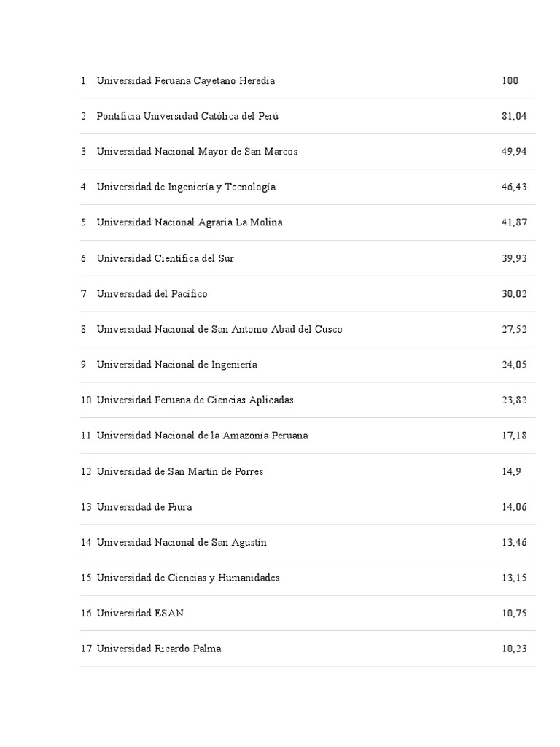This screenshot has width=560, height=747.
Task: Click Universidad de Piura entry
Action: tap(144, 506)
